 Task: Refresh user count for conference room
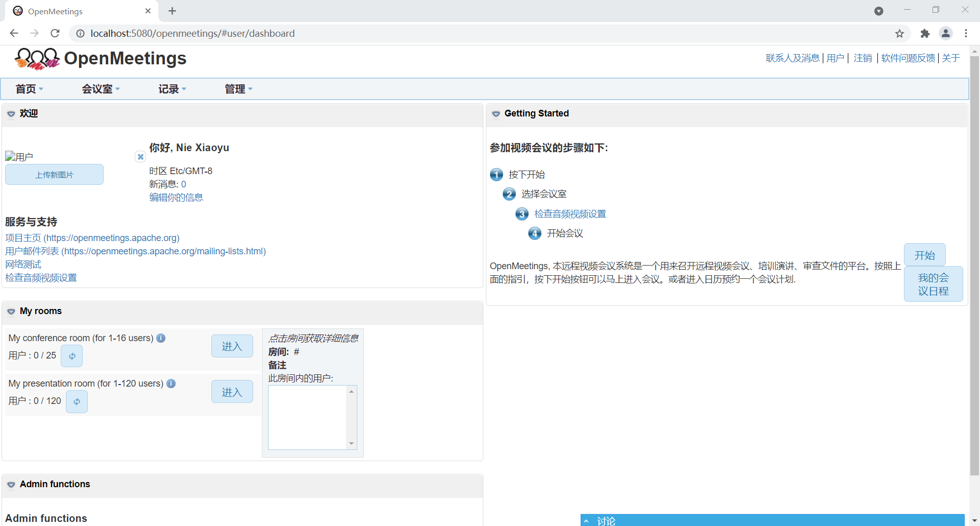[x=72, y=356]
